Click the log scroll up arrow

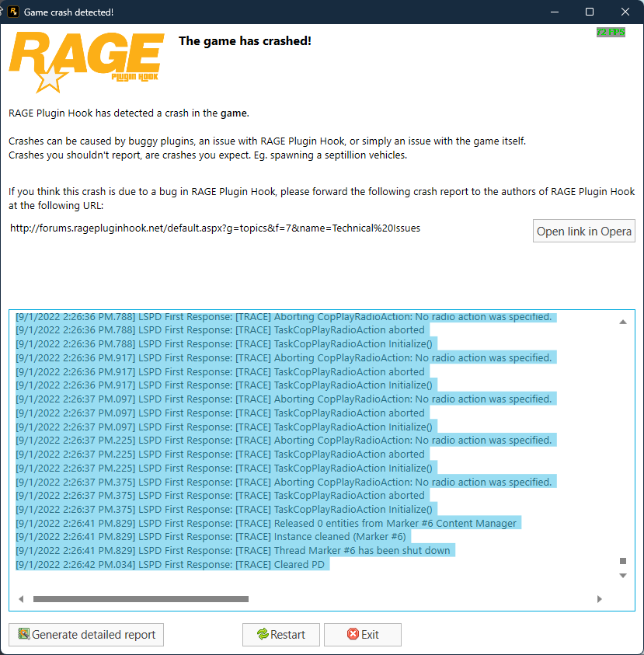pos(623,322)
